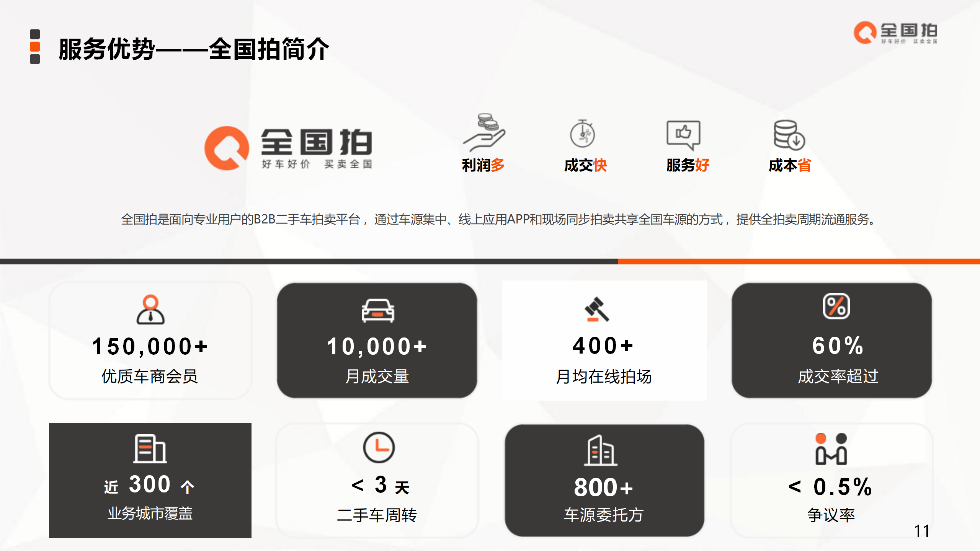Screen dimensions: 980x551
Task: Click the hand holding coins icon
Action: click(484, 133)
